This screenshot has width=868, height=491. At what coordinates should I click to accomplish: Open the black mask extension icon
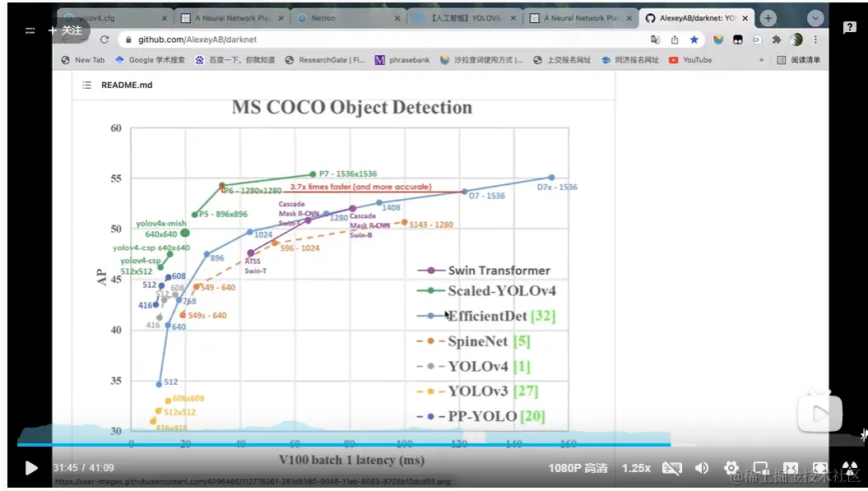point(737,39)
